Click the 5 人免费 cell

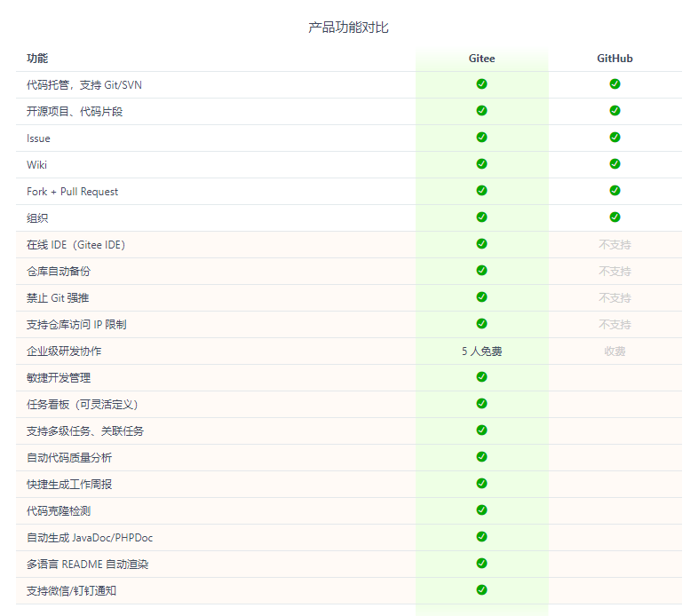coord(481,351)
